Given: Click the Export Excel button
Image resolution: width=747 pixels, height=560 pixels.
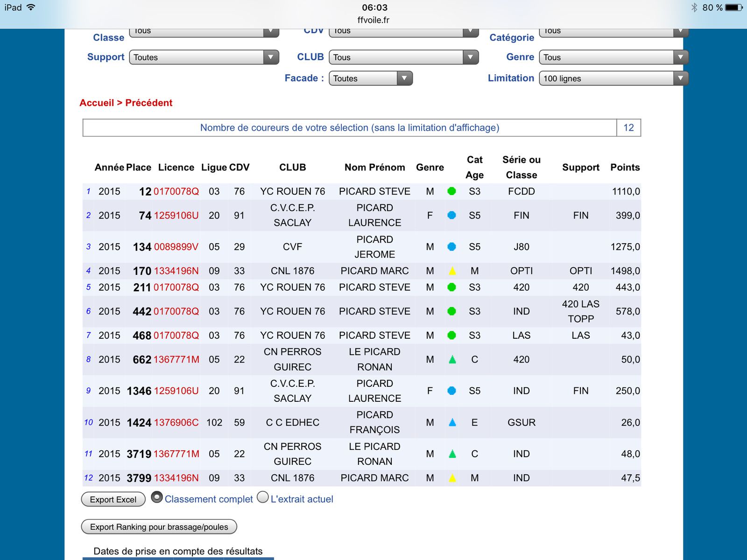Looking at the screenshot, I should [x=113, y=499].
